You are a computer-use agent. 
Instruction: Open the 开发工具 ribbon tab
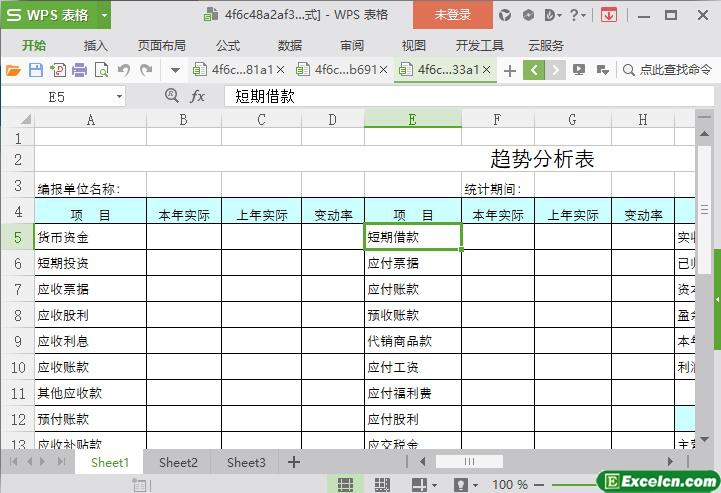click(480, 46)
